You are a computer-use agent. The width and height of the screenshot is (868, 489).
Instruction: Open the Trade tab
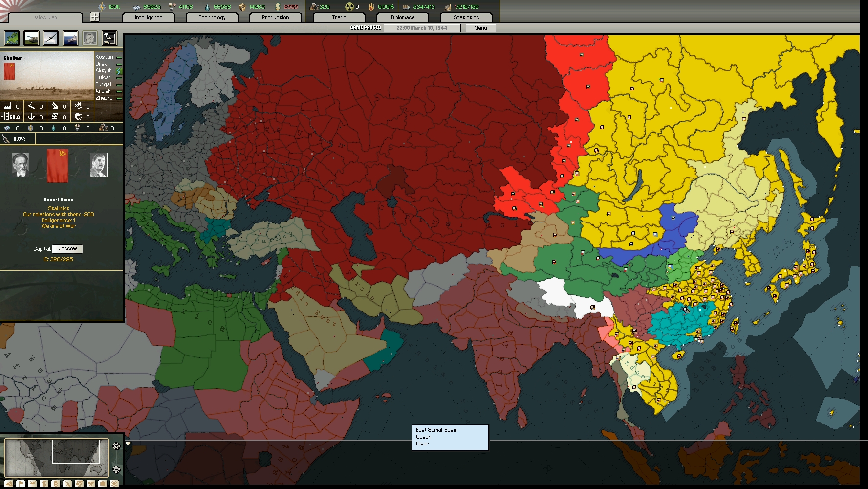coord(339,18)
